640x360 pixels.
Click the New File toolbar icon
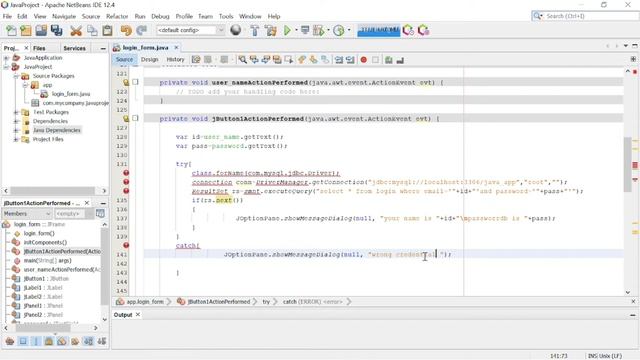point(11,31)
